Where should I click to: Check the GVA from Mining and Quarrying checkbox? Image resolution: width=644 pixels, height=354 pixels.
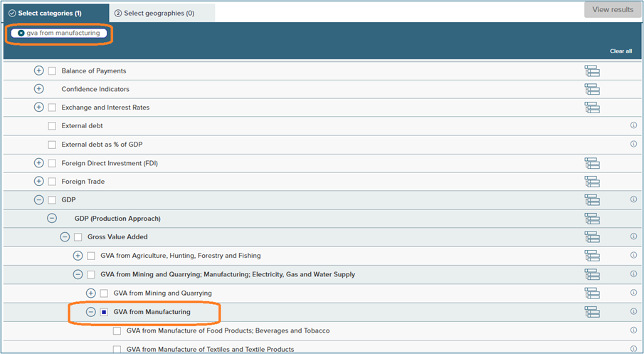pyautogui.click(x=104, y=293)
